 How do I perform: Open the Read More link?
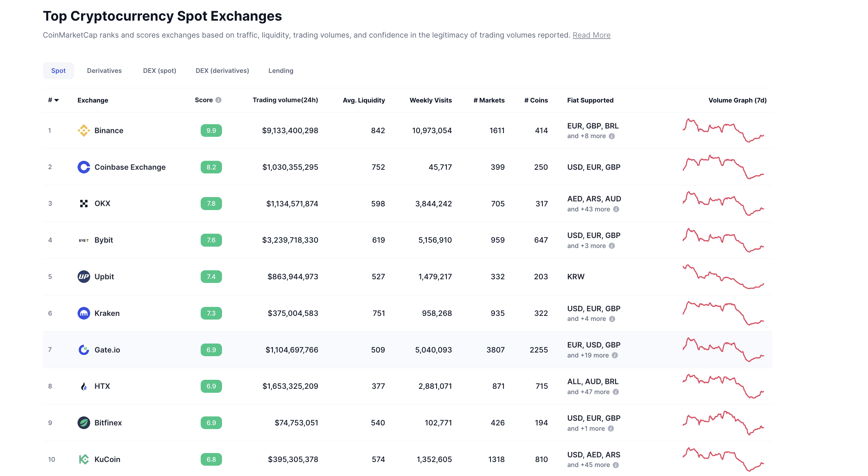[x=591, y=35]
